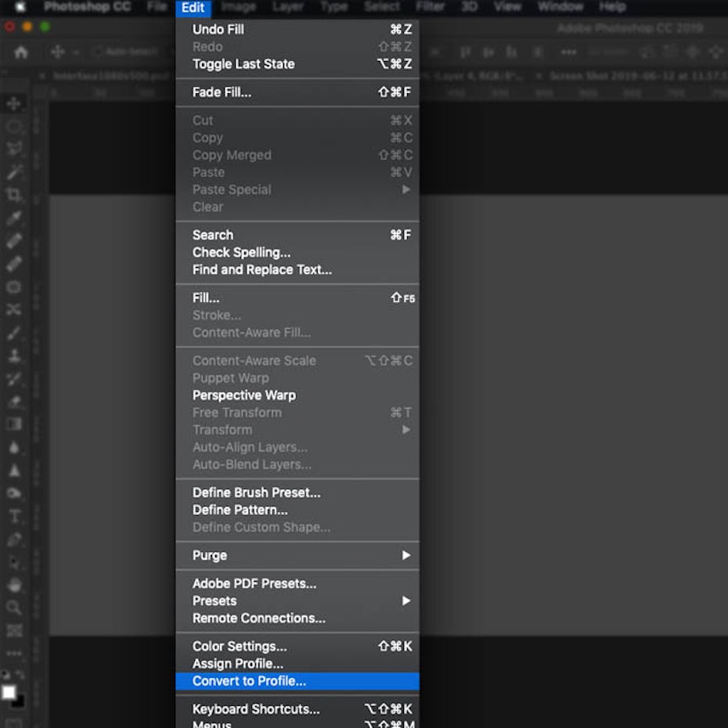Select the Sharpen tool triangle icon
Viewport: 728px width, 728px height.
[x=14, y=470]
